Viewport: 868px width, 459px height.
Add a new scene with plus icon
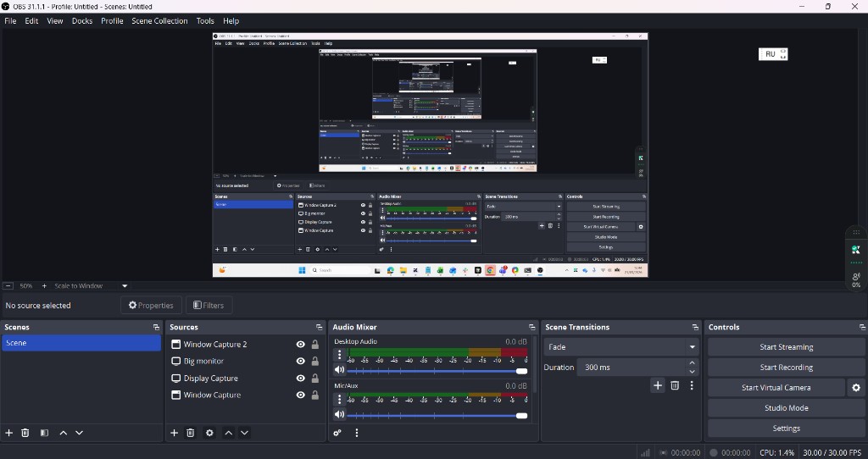pyautogui.click(x=8, y=433)
